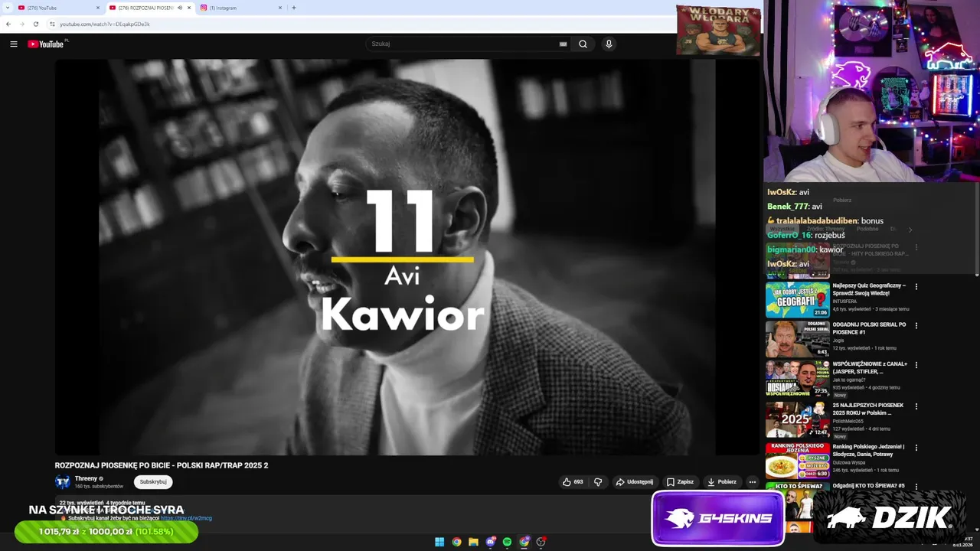Dislike the video with thumbs down
980x551 pixels.
[x=598, y=482]
